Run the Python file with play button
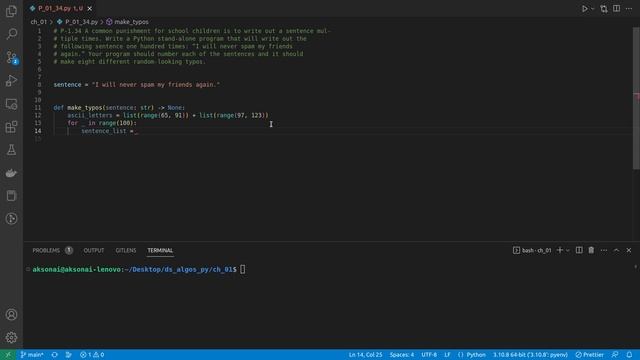640x360 pixels. [x=584, y=9]
